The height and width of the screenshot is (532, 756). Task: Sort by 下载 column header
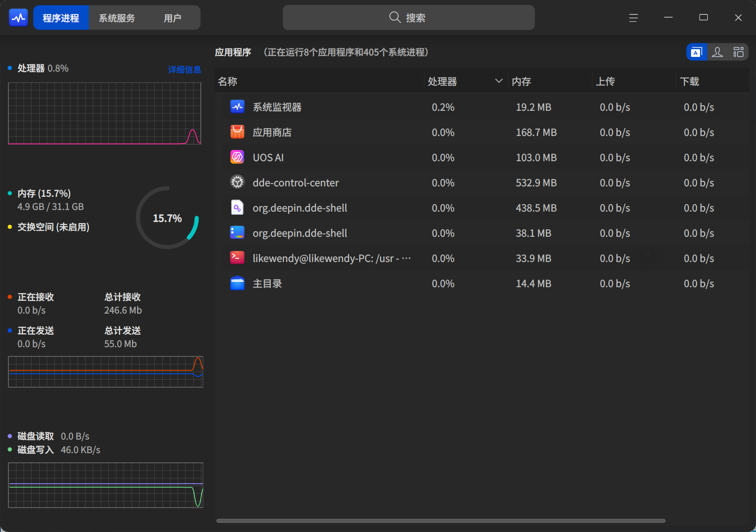click(x=713, y=81)
